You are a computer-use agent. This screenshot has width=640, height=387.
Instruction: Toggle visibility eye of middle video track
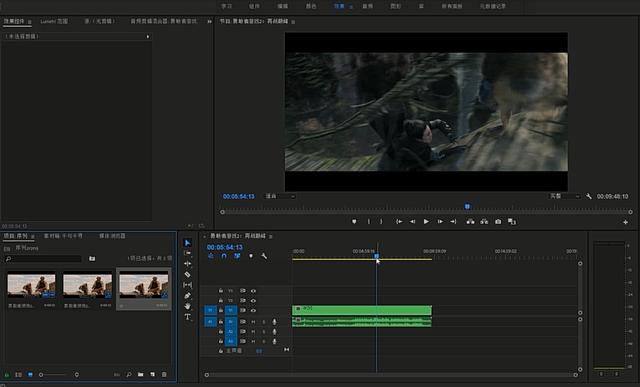[253, 300]
